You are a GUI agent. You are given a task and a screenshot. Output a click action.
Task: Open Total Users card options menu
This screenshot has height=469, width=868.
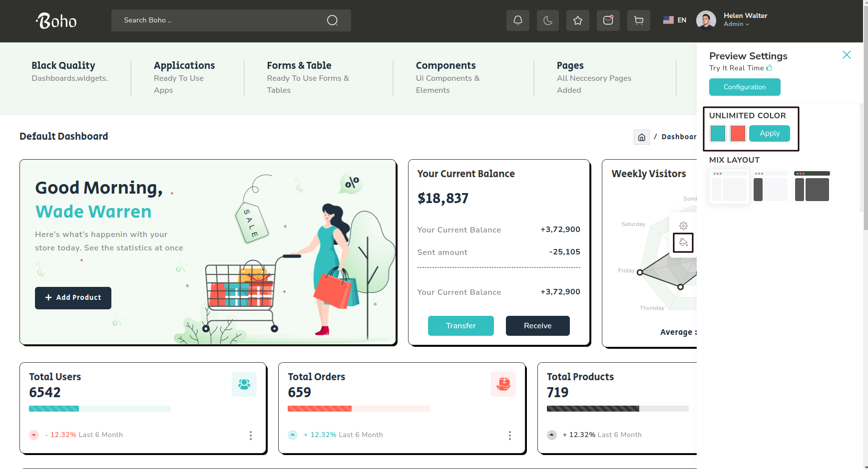coord(250,436)
